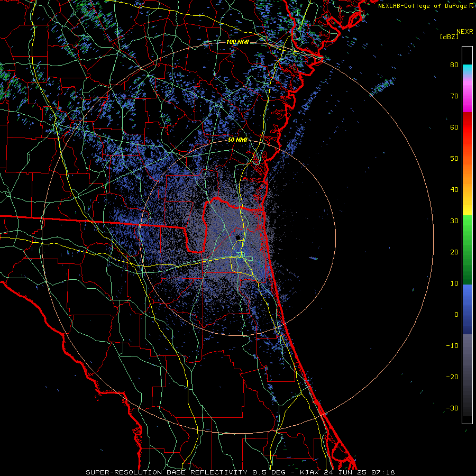
Task: Click the 0 dBZ scale value
Action: coord(456,315)
